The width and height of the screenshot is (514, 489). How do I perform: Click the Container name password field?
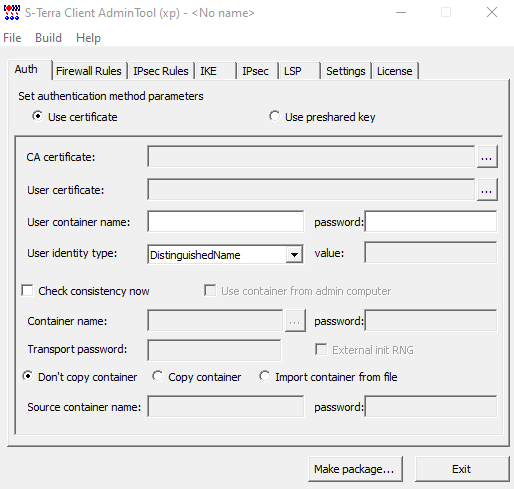pos(431,321)
